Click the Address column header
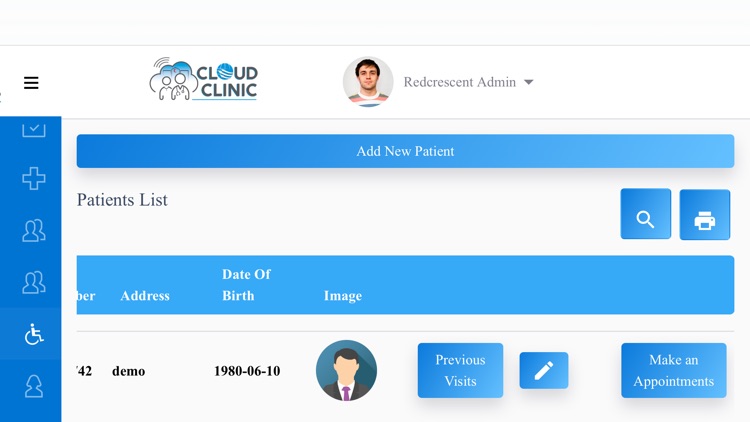 click(145, 296)
